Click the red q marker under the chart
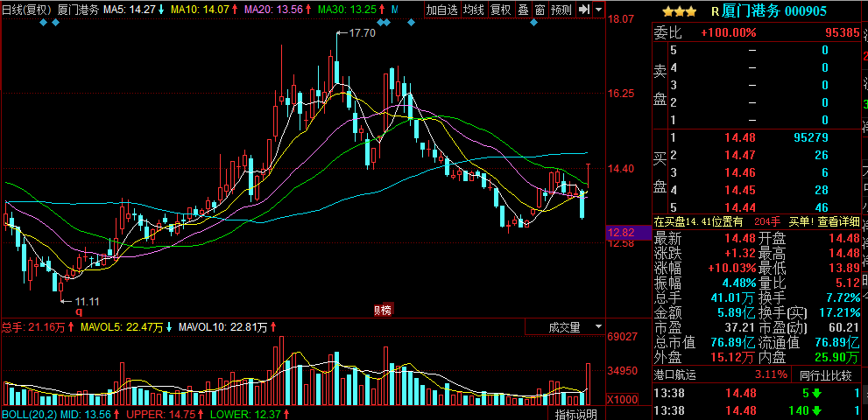Image resolution: width=868 pixels, height=420 pixels. (x=79, y=311)
